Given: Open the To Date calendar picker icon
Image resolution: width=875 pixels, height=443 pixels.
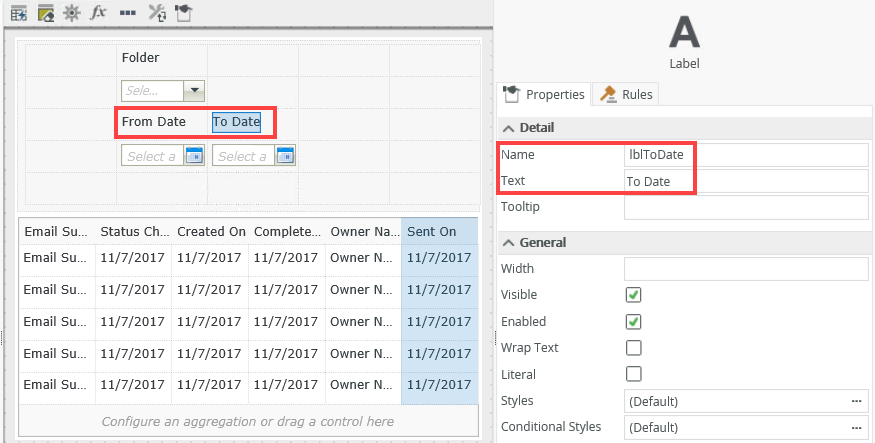Looking at the screenshot, I should pos(285,155).
